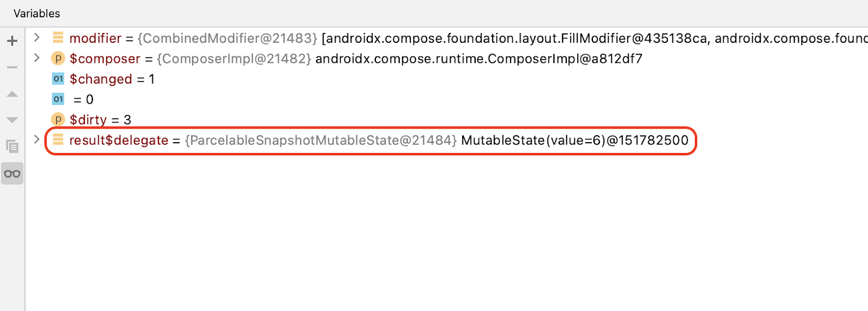Select the Variables panel tab
868x311 pixels.
pyautogui.click(x=37, y=14)
